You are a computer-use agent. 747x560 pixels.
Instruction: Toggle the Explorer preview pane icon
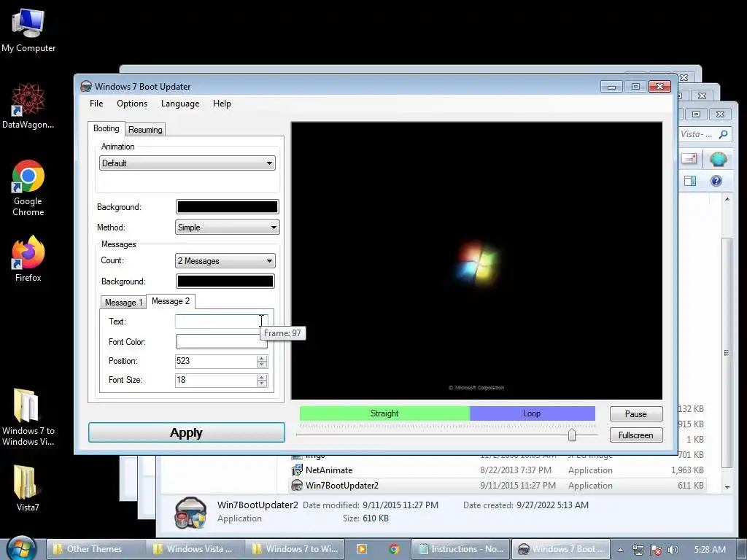click(x=690, y=181)
